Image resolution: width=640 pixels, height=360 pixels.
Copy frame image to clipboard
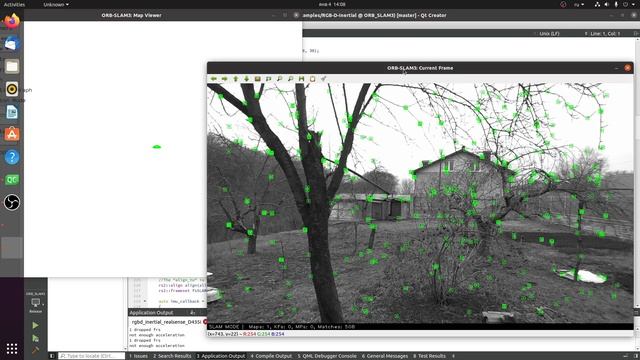pyautogui.click(x=313, y=78)
